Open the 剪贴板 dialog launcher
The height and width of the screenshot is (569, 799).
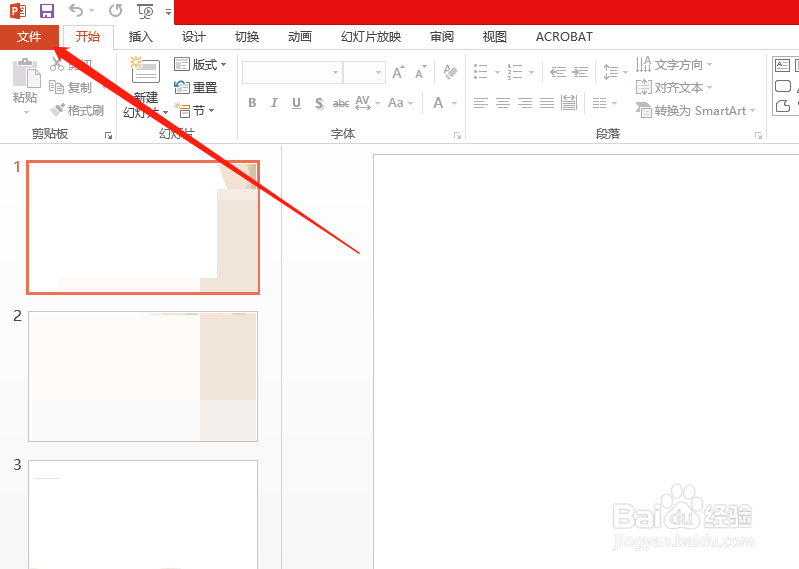[x=108, y=135]
